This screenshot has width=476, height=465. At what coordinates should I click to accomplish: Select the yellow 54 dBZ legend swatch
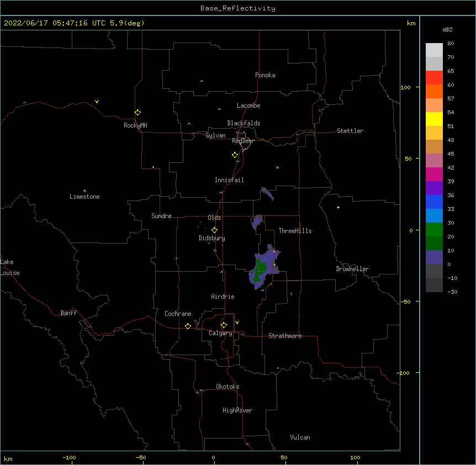point(434,119)
